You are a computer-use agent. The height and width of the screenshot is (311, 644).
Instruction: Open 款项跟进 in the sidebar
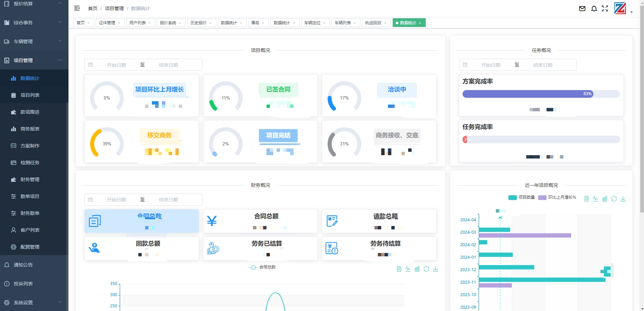pyautogui.click(x=34, y=112)
